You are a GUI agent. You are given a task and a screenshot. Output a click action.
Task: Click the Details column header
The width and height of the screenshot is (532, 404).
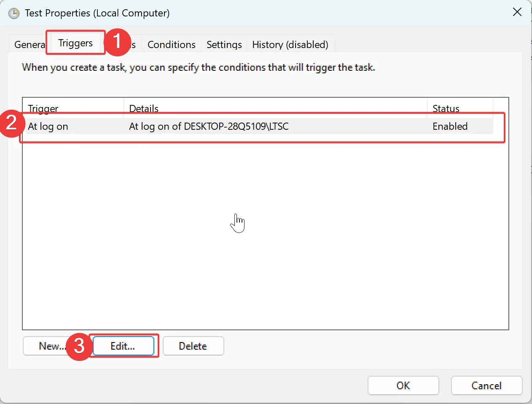click(x=144, y=108)
